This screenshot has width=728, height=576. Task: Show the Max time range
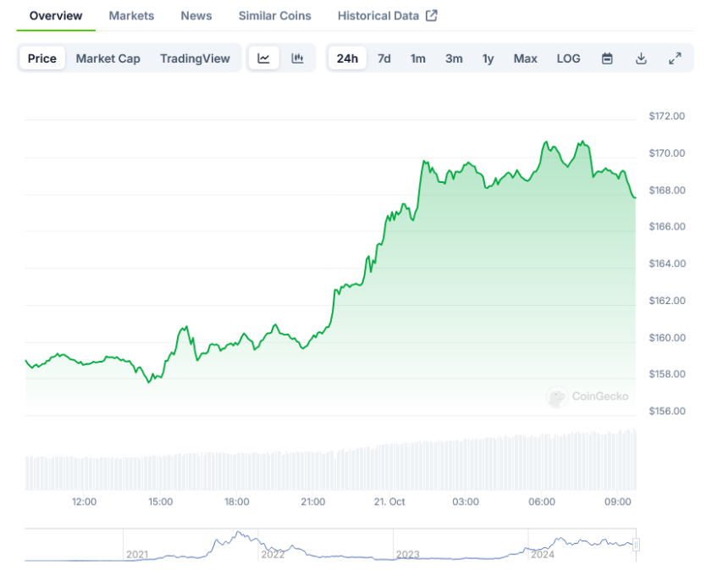pyautogui.click(x=525, y=58)
